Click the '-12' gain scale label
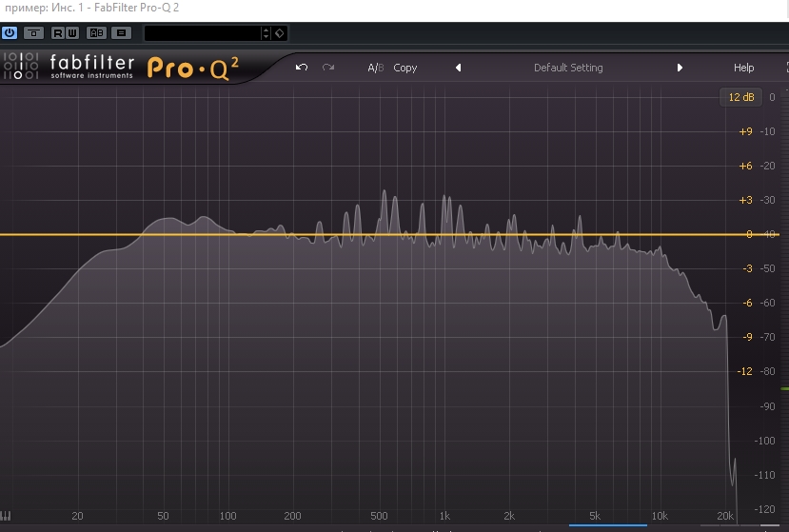 coord(744,371)
